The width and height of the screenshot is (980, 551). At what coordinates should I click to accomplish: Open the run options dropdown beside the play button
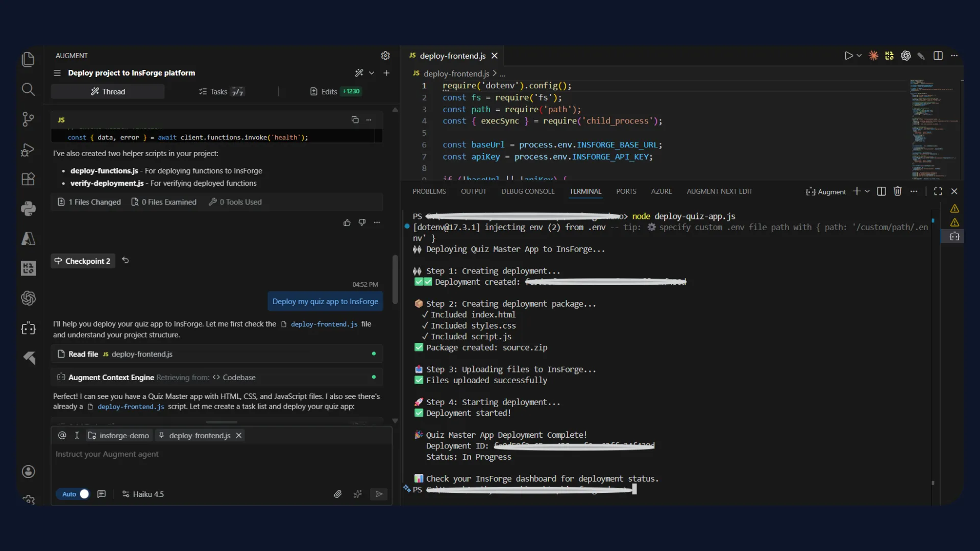pyautogui.click(x=859, y=56)
